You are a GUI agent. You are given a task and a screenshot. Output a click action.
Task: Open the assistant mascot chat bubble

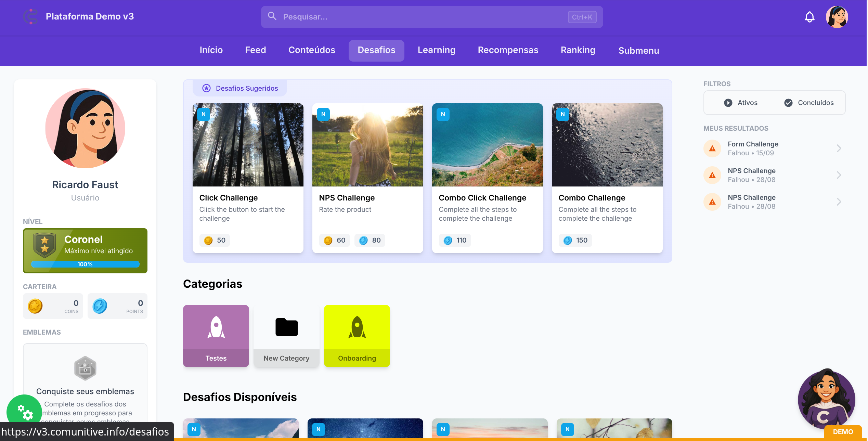coord(826,400)
